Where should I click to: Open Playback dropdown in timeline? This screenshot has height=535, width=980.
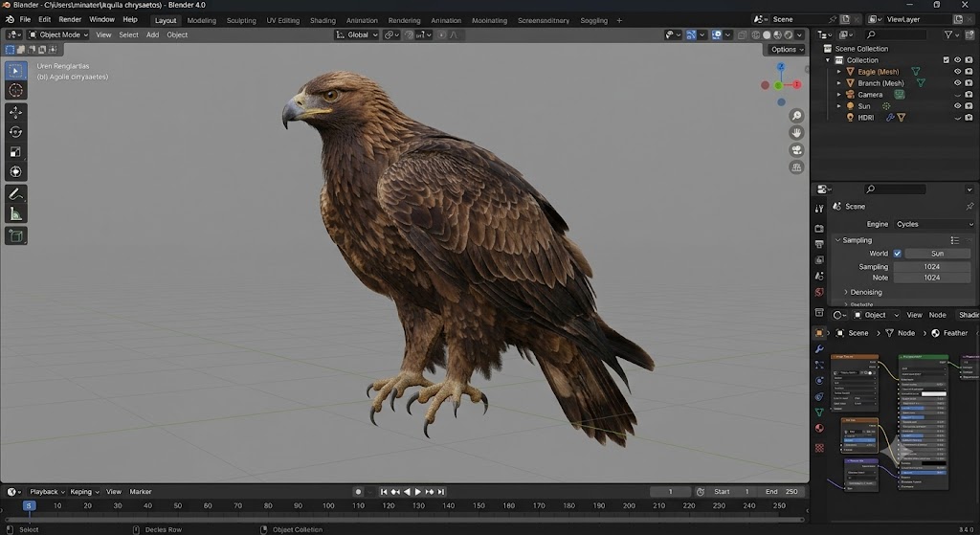point(47,492)
